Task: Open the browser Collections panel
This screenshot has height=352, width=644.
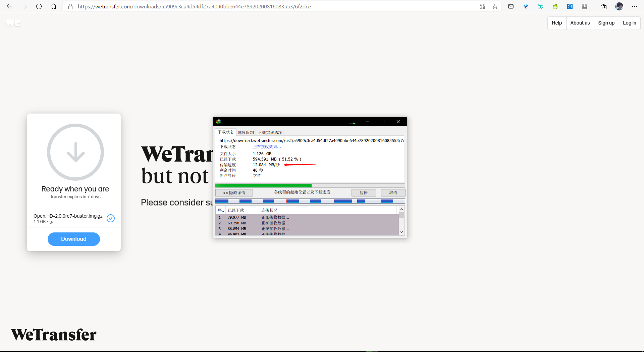Action: coord(604,6)
